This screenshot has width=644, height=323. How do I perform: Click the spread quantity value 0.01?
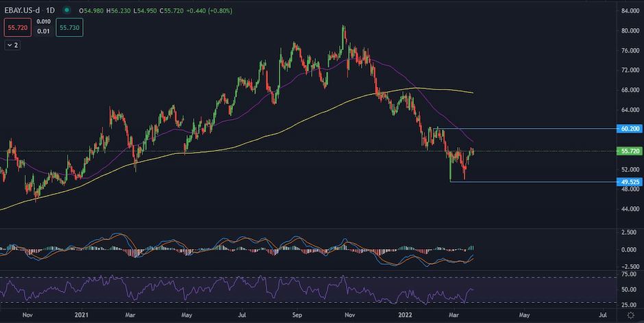click(x=44, y=31)
